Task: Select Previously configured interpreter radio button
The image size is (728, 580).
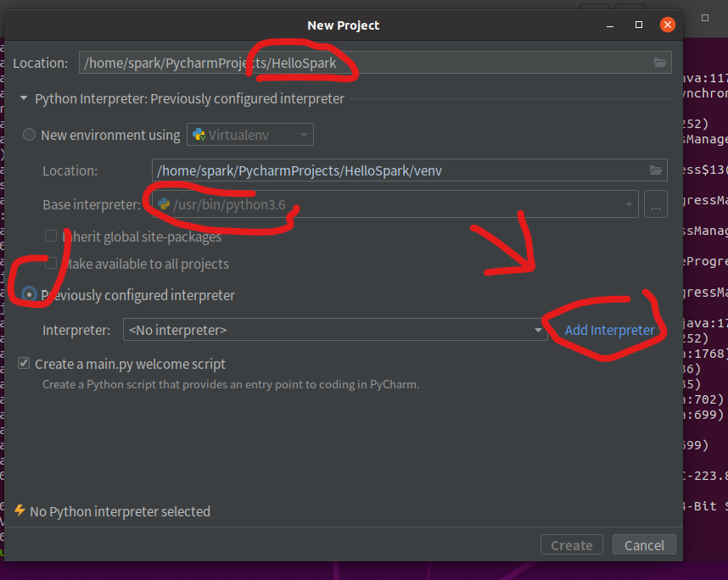Action: pos(29,294)
